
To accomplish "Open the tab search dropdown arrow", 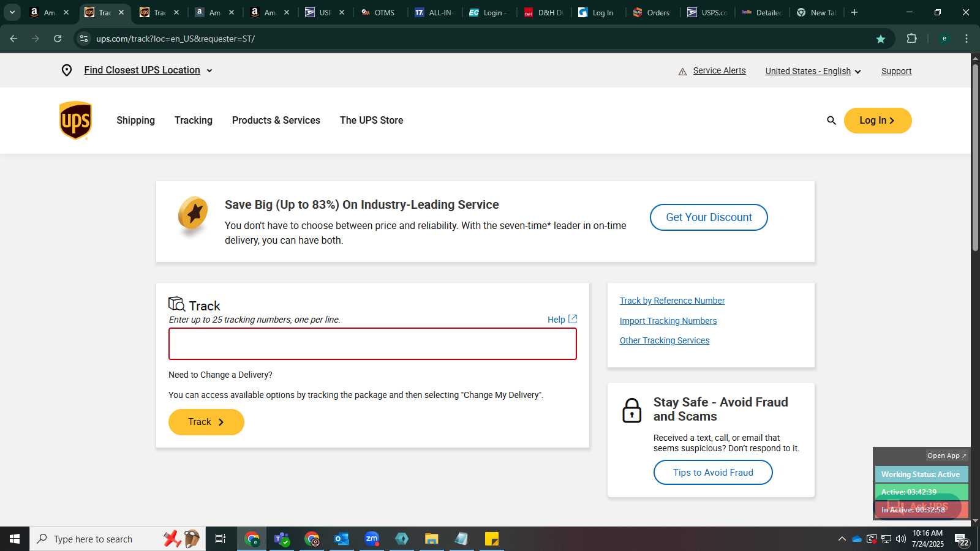I will click(x=12, y=12).
